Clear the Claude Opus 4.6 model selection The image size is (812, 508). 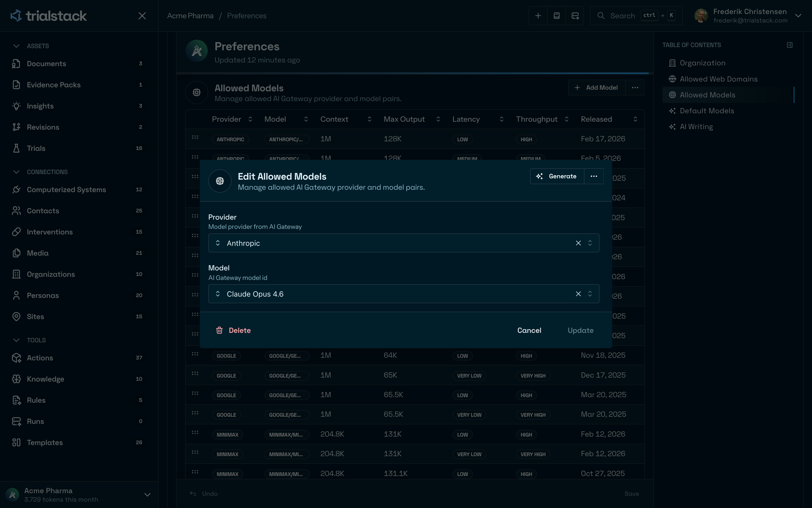578,294
